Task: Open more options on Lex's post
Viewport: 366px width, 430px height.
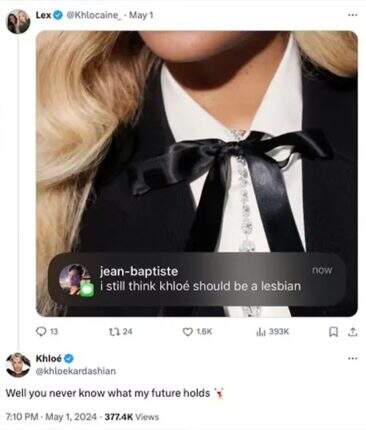Action: coord(353,15)
